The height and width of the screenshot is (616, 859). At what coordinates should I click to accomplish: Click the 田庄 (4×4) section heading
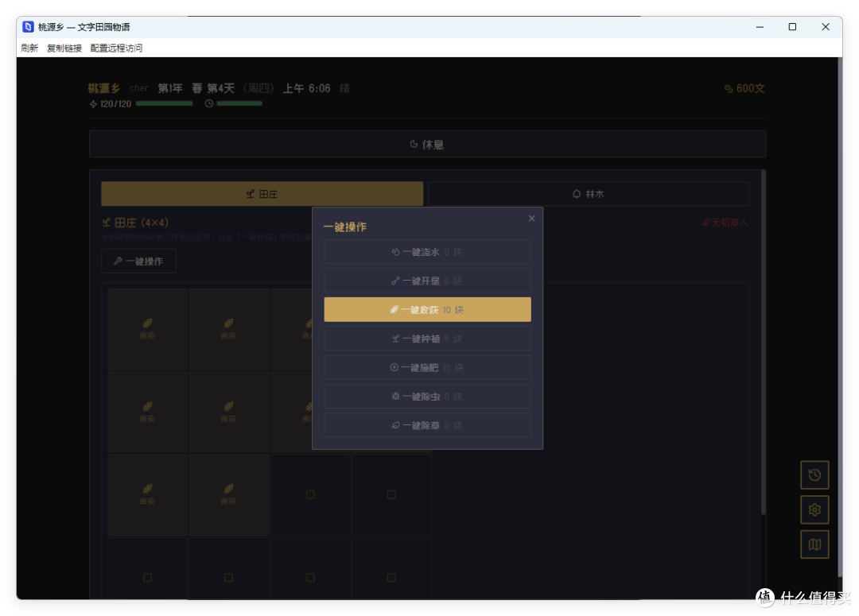135,223
